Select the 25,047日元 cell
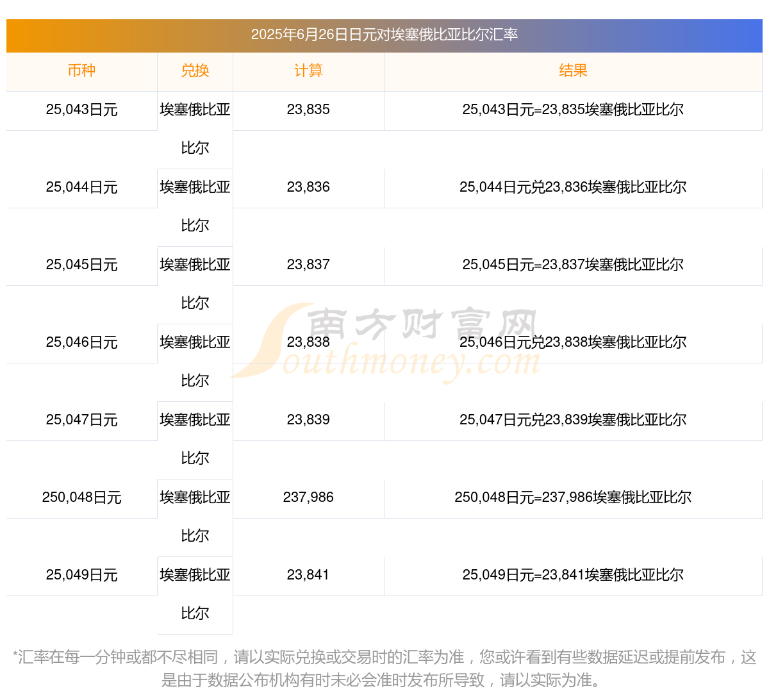Image resolution: width=769 pixels, height=700 pixels. point(81,420)
